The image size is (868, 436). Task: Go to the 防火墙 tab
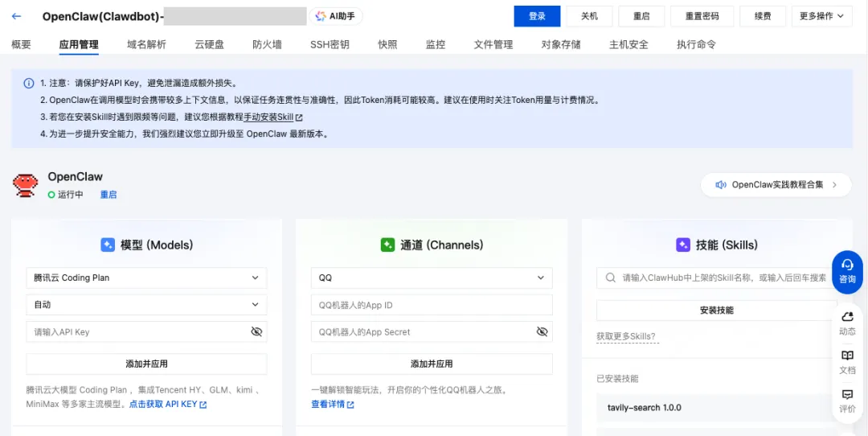268,44
